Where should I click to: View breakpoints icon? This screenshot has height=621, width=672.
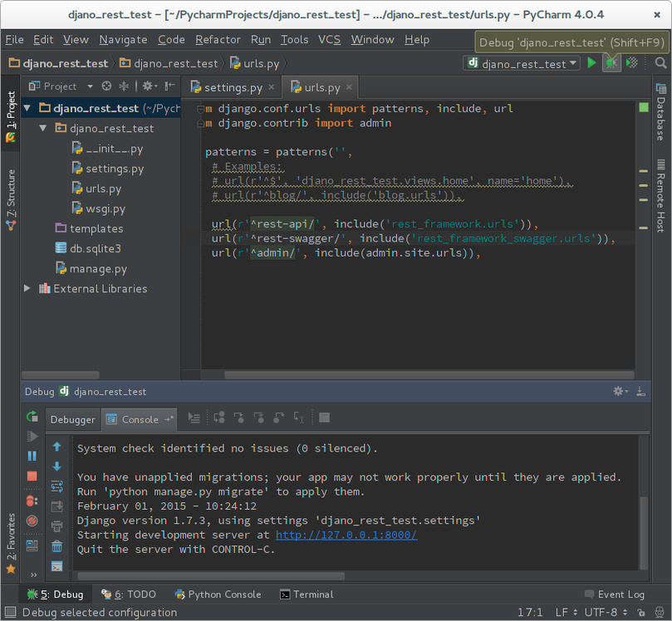(32, 501)
